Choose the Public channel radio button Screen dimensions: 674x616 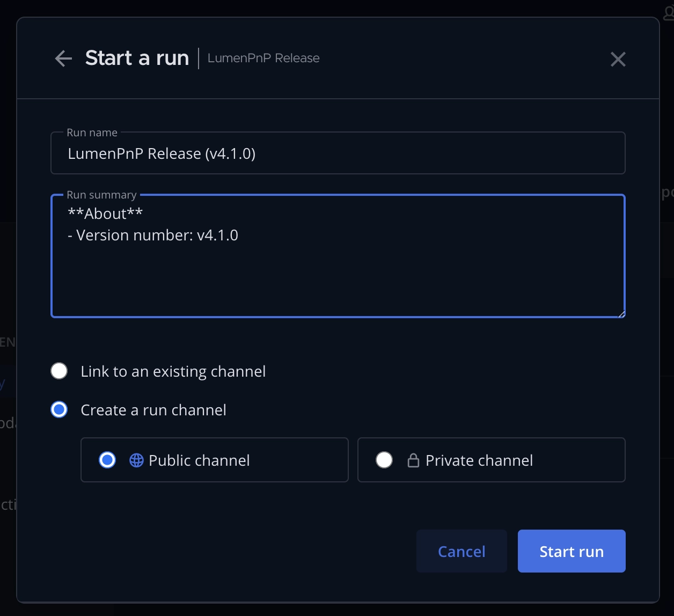pos(107,460)
